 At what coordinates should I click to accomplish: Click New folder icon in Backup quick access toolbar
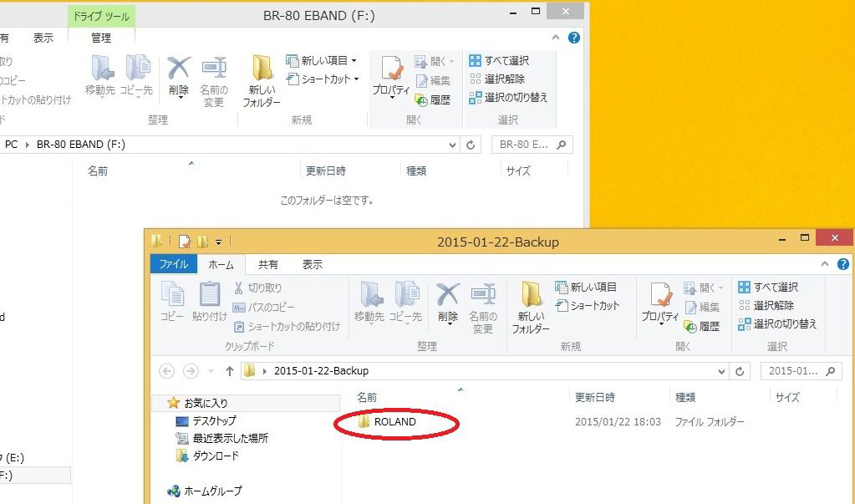(202, 241)
